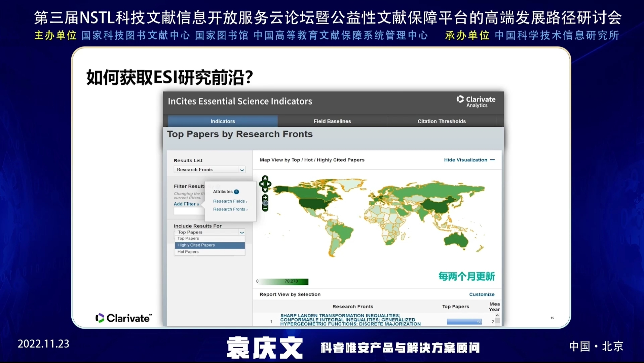Click Hide Visualization link
The height and width of the screenshot is (363, 644).
pos(465,160)
